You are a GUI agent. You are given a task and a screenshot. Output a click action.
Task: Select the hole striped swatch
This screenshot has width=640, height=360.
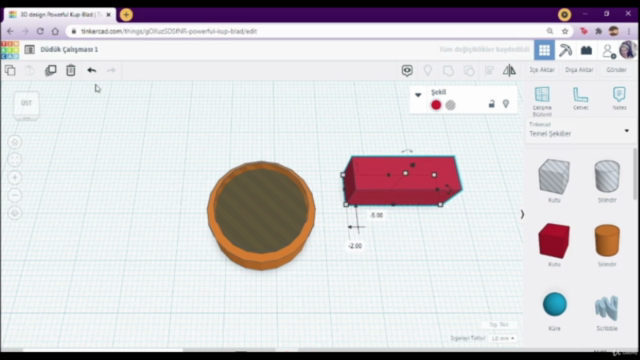(x=450, y=105)
